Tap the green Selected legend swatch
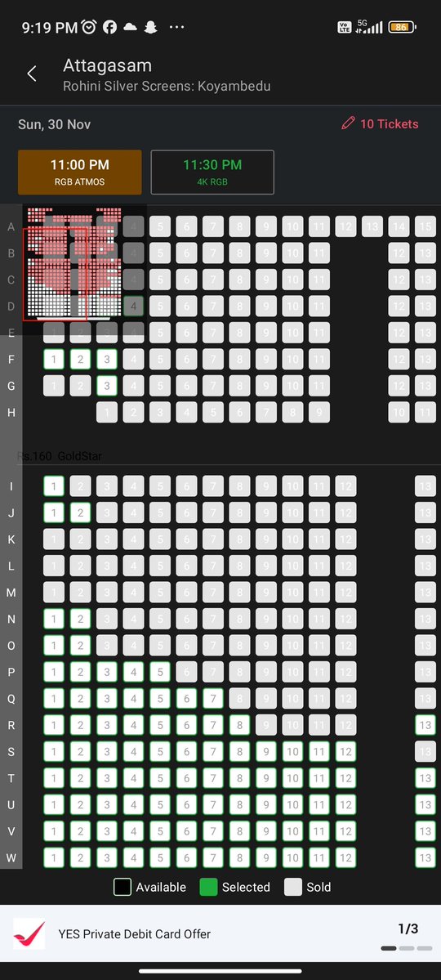The height and width of the screenshot is (980, 441). pyautogui.click(x=208, y=887)
